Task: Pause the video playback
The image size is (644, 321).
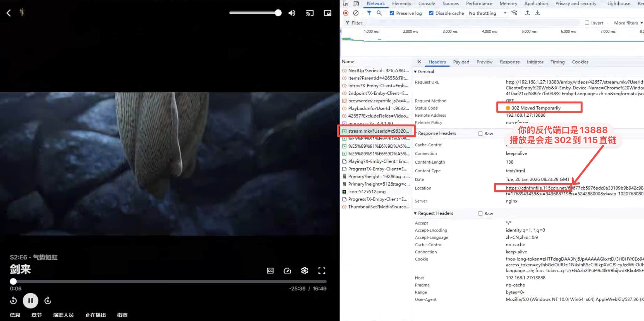Action: tap(30, 301)
